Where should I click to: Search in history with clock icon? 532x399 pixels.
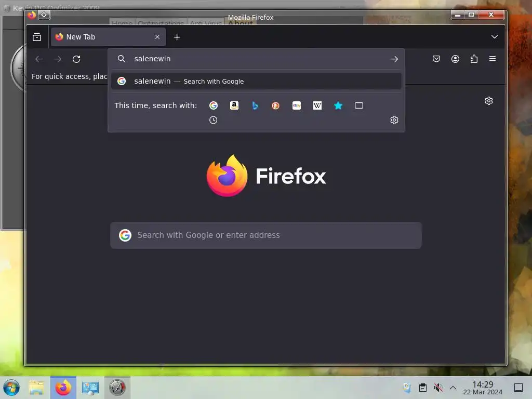coord(213,120)
